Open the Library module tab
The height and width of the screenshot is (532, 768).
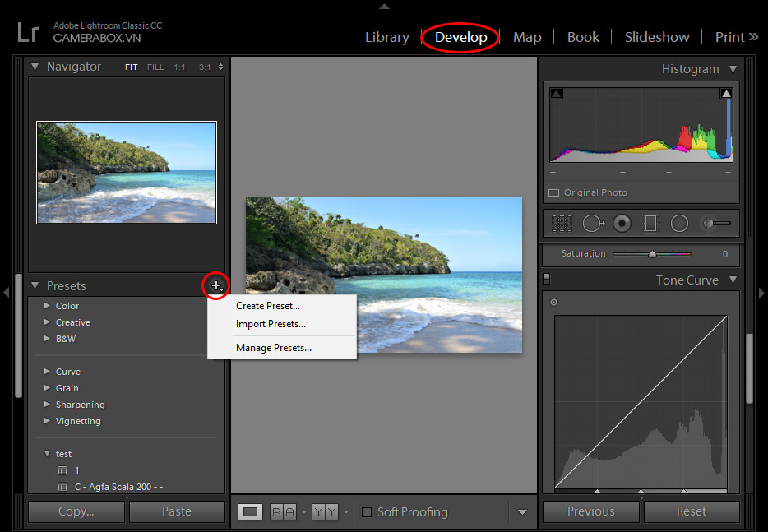click(386, 37)
